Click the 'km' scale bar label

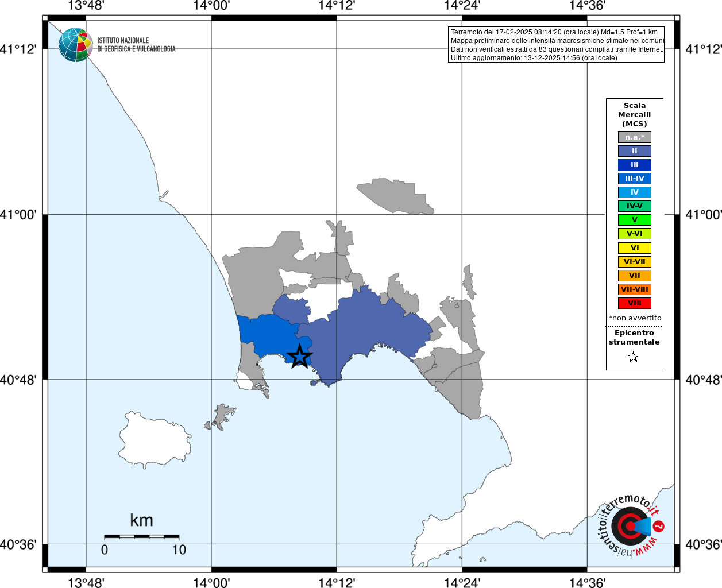pyautogui.click(x=141, y=520)
